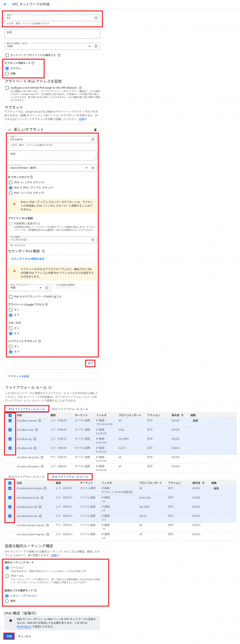Viewport: 240px width, 644px height.
Task: Click help icon beside セカンダリ IPv4 範囲
Action: click(x=43, y=251)
